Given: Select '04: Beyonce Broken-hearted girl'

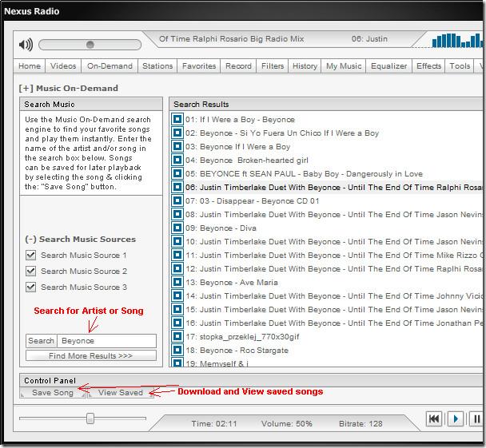Looking at the screenshot, I should (247, 161).
